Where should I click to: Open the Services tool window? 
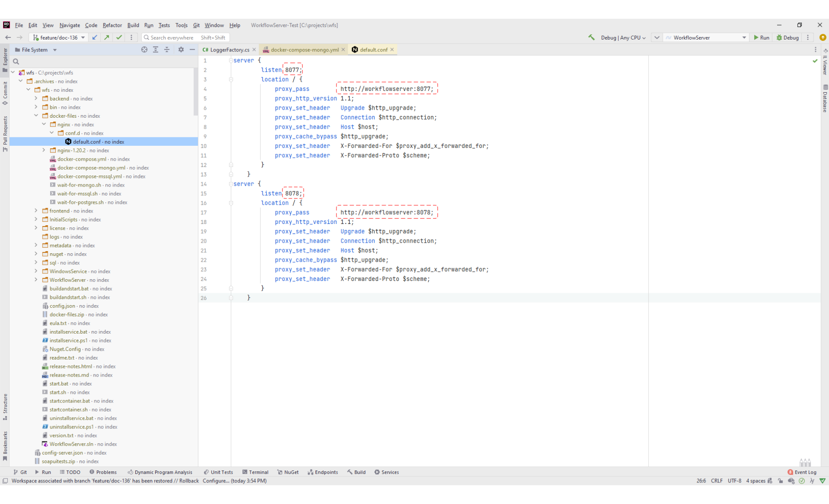[x=387, y=472]
